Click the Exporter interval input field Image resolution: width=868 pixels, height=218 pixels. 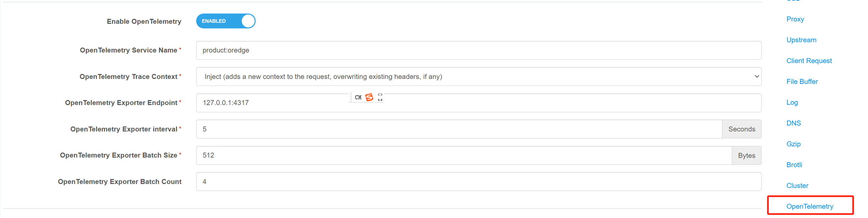click(459, 129)
